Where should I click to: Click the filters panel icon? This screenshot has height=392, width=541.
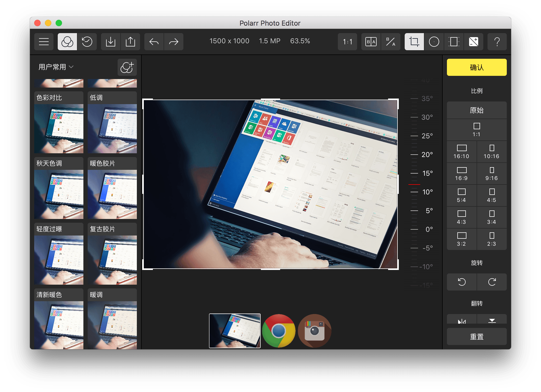tap(67, 42)
